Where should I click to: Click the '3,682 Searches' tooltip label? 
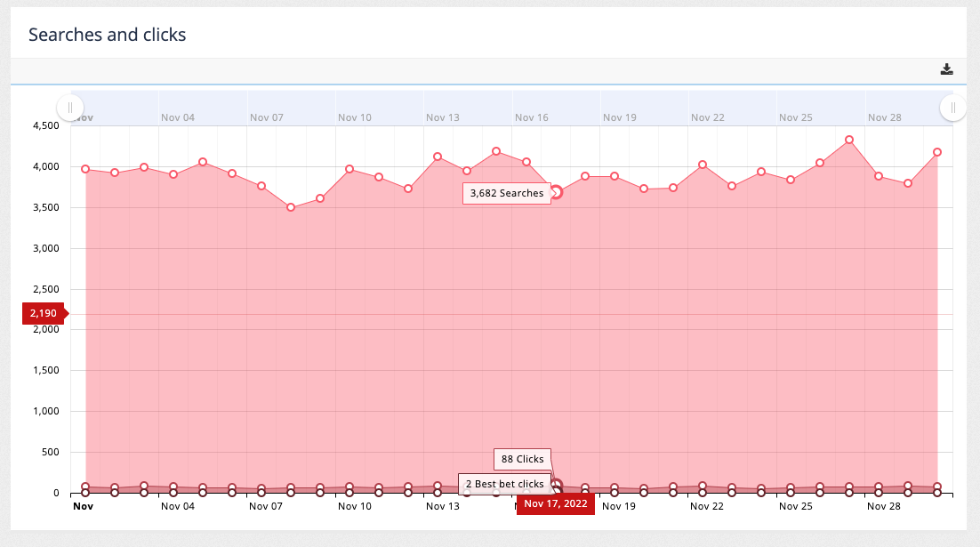(x=507, y=193)
